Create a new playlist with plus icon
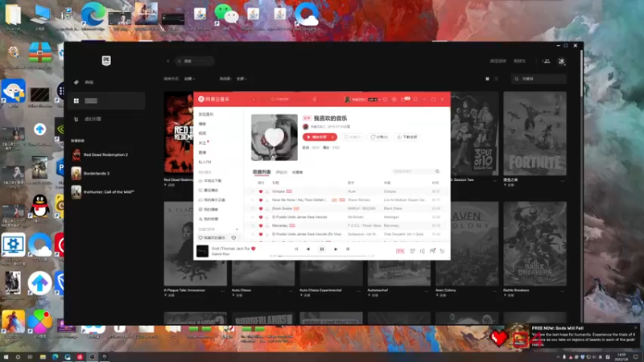Screen dimensions: 644x362 pos(237,229)
